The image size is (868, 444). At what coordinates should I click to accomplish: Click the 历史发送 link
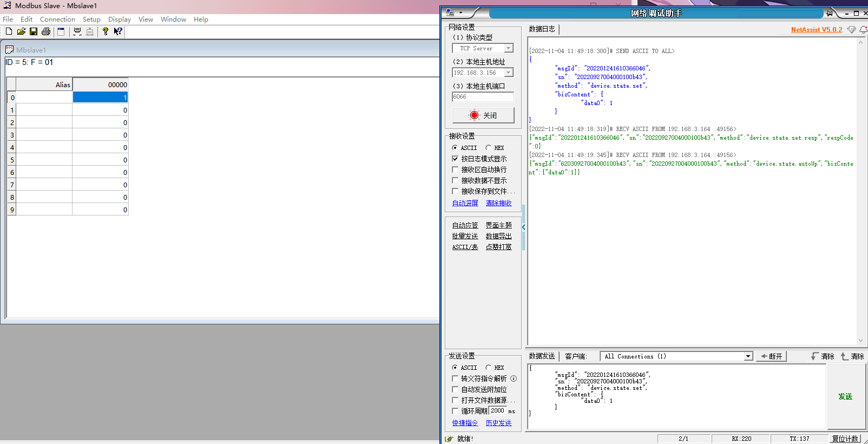pos(499,423)
